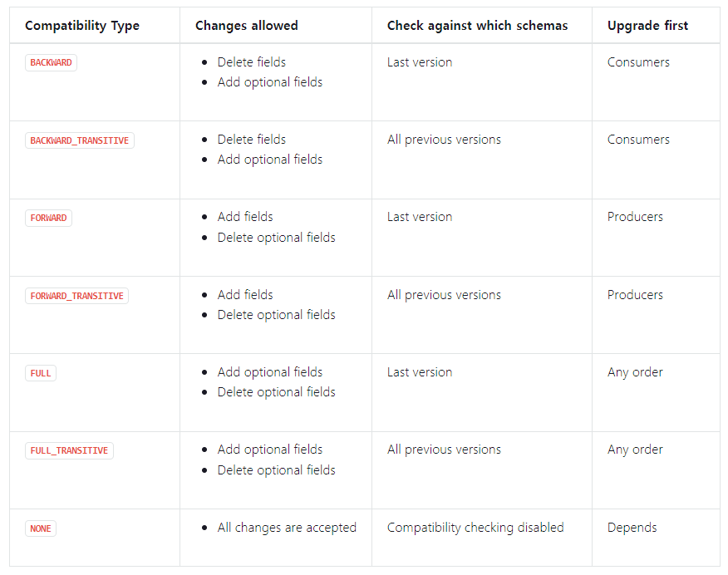The height and width of the screenshot is (575, 728).
Task: Click the Compatibility Type column header
Action: point(82,26)
